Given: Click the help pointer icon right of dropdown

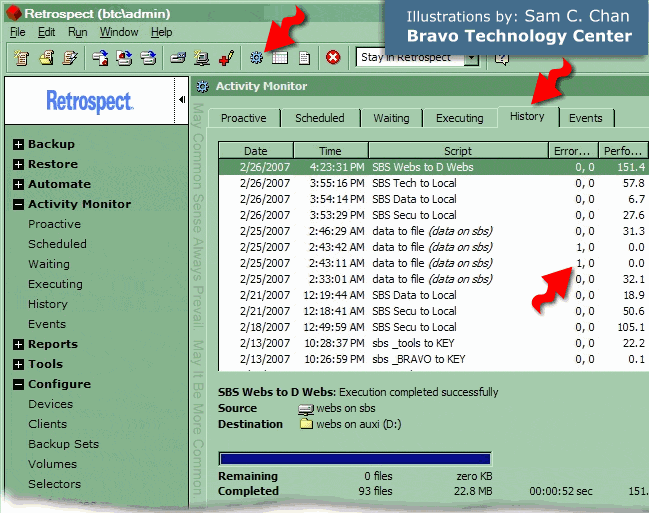Looking at the screenshot, I should tap(501, 58).
